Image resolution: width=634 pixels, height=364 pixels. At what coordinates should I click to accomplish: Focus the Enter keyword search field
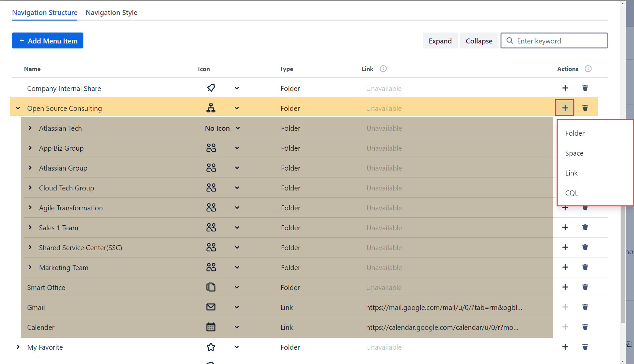[554, 41]
